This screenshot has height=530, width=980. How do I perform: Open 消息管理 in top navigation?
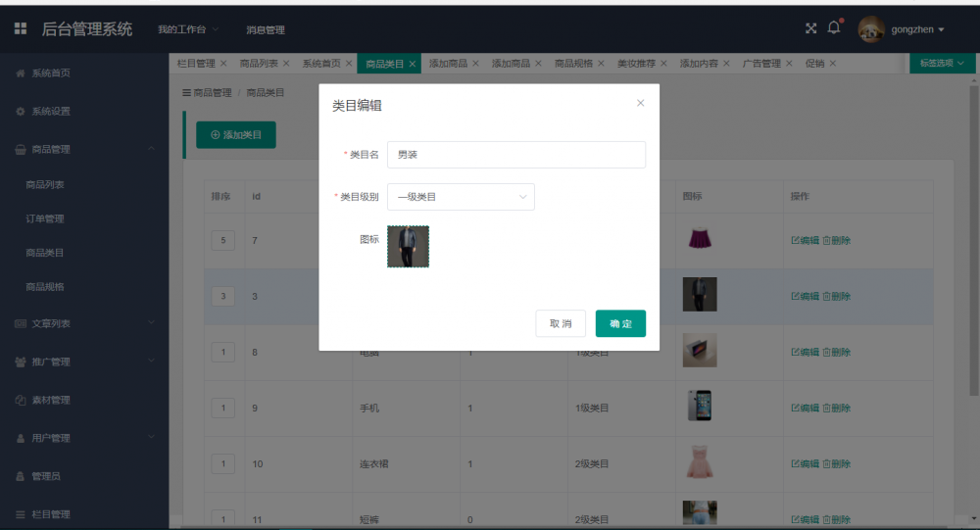pyautogui.click(x=265, y=30)
